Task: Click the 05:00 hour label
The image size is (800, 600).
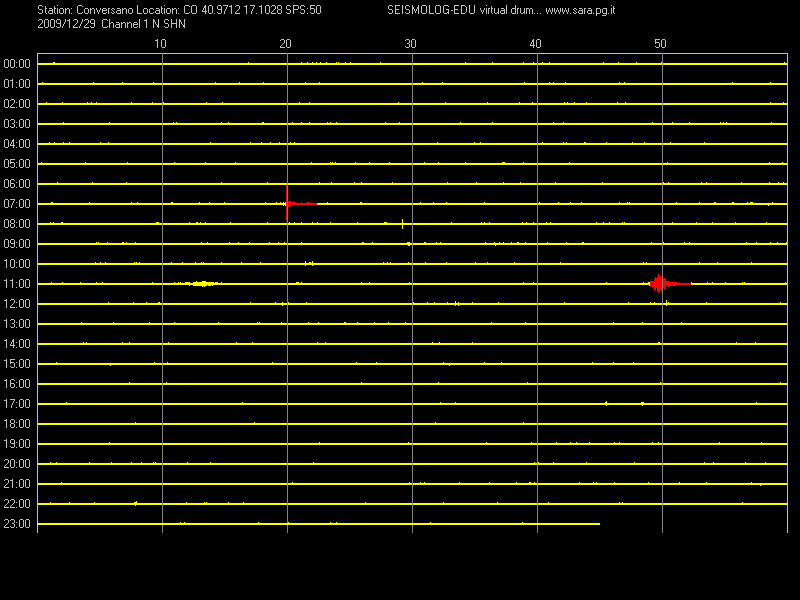Action: (17, 164)
